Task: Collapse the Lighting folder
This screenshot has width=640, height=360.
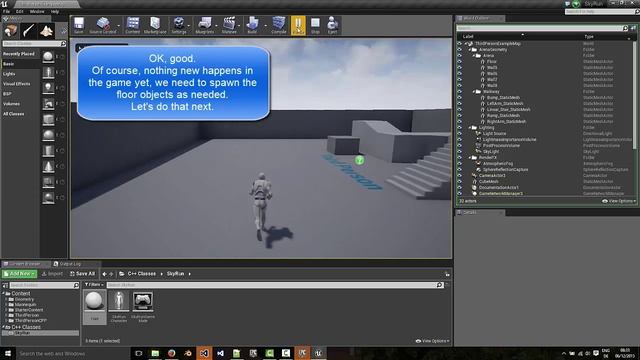Action: (470, 128)
